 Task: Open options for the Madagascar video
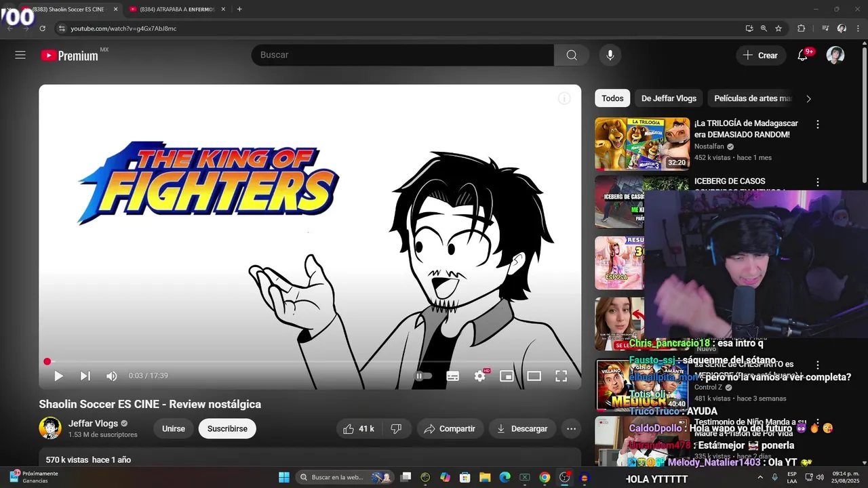coord(818,124)
